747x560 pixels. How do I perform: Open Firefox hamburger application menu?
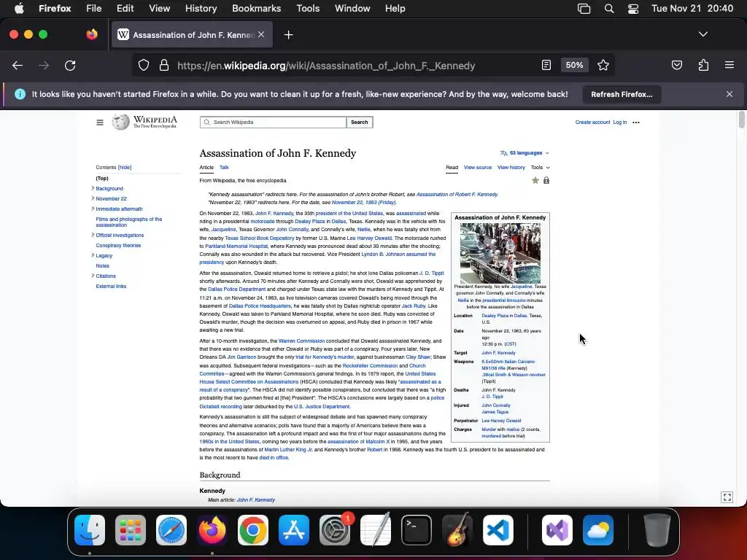click(x=729, y=65)
